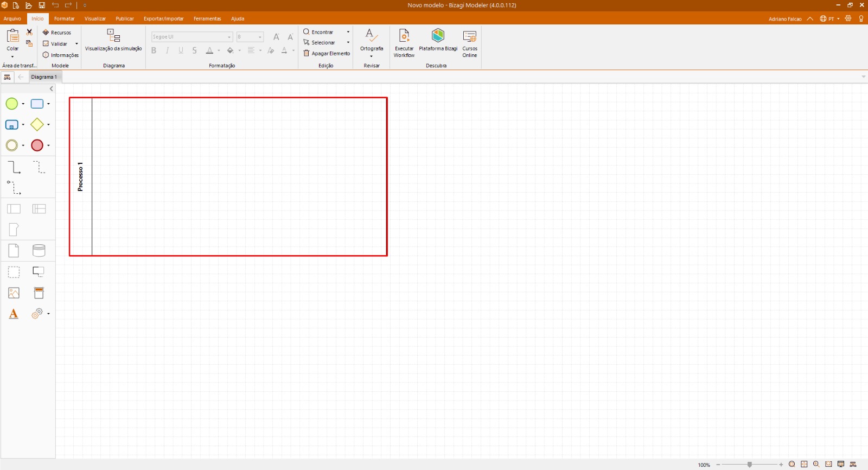
Task: Click the fill color bucket swatch
Action: (x=231, y=50)
